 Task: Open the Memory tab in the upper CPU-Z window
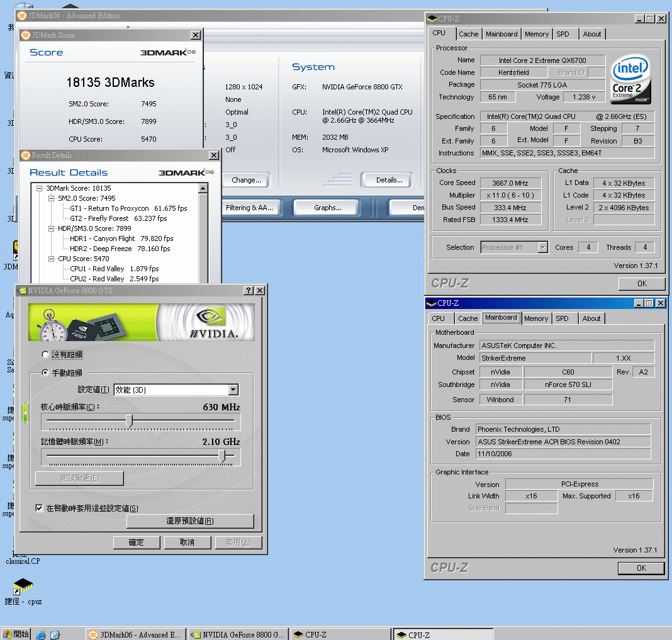click(x=537, y=34)
